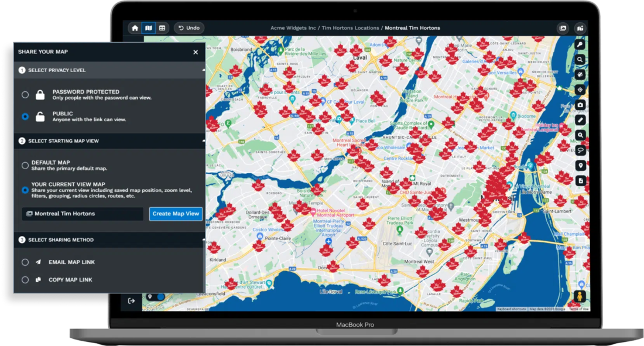Image resolution: width=644 pixels, height=346 pixels.
Task: Collapse the Select Starting Map View section
Action: pos(203,141)
